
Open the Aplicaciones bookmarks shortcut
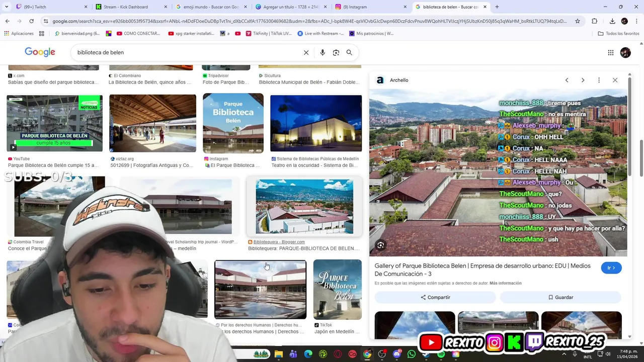19,34
